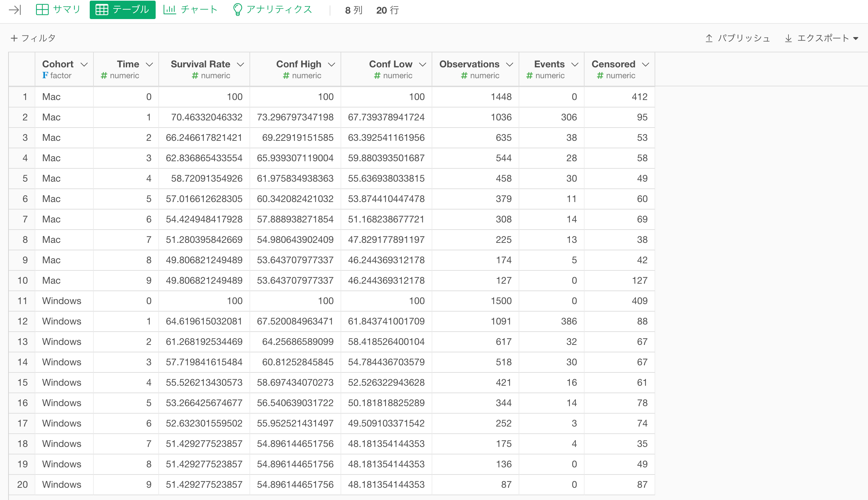Select the observations cell 225
868x500 pixels.
[x=475, y=240]
